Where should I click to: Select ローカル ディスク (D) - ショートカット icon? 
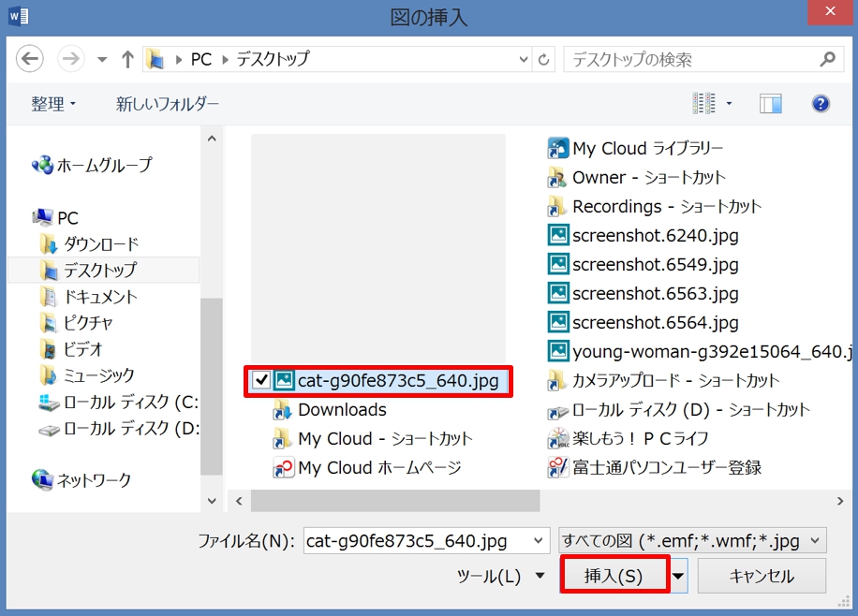(558, 411)
